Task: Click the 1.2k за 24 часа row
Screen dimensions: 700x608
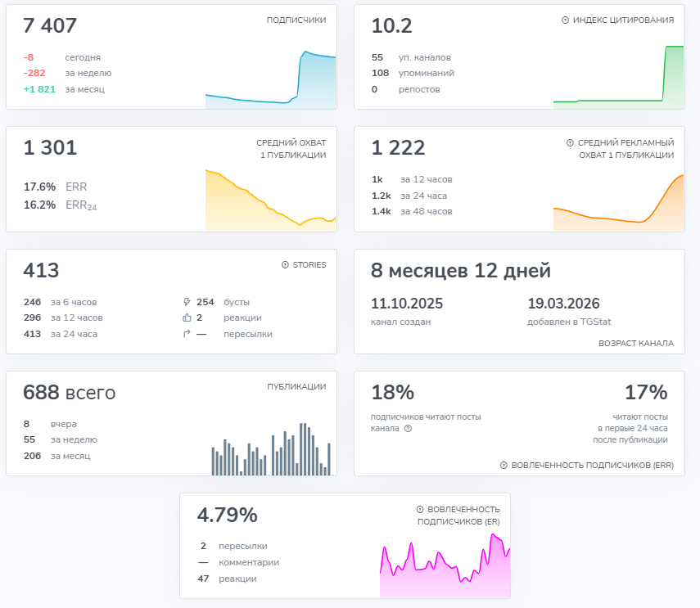Action: 409,196
